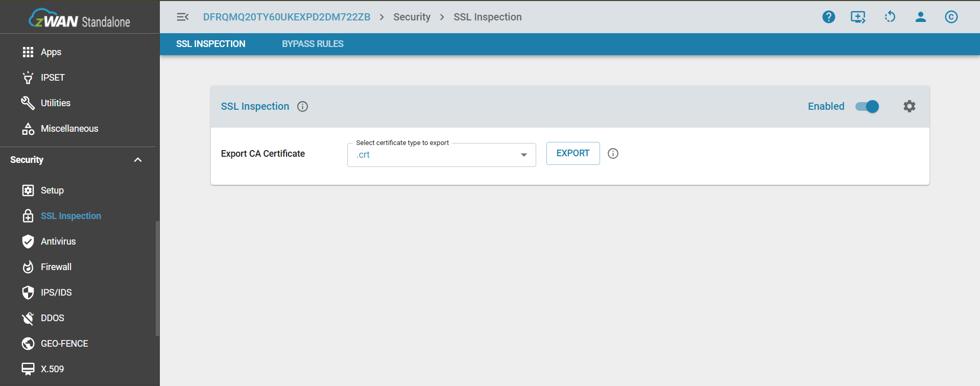Viewport: 980px width, 386px height.
Task: Collapse sidebar using hamburger menu icon
Action: (182, 17)
